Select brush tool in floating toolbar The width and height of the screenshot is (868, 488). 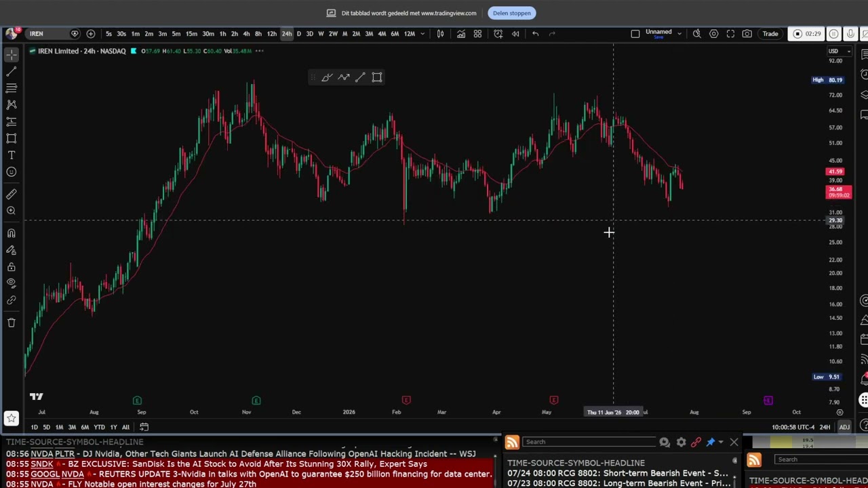click(327, 77)
